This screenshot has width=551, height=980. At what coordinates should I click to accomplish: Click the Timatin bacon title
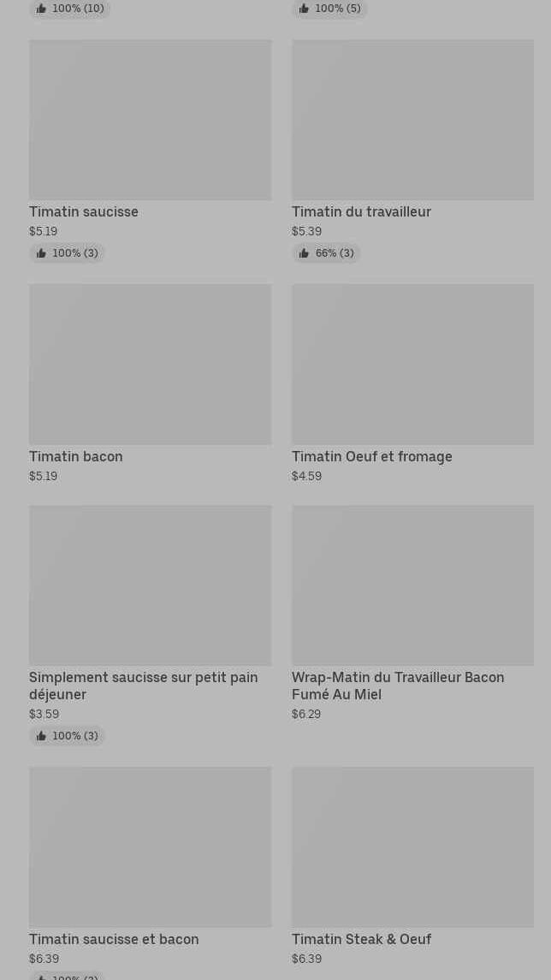[x=76, y=456]
